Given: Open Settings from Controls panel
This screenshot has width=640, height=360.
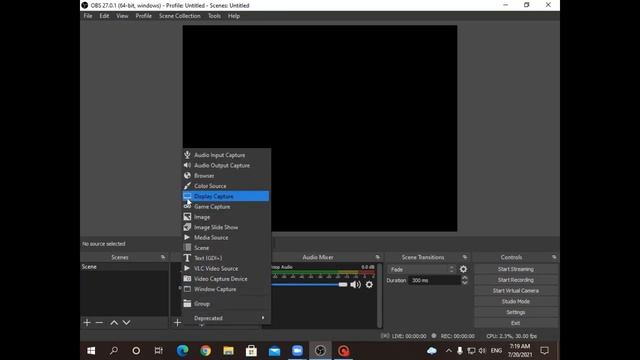Looking at the screenshot, I should pyautogui.click(x=516, y=312).
